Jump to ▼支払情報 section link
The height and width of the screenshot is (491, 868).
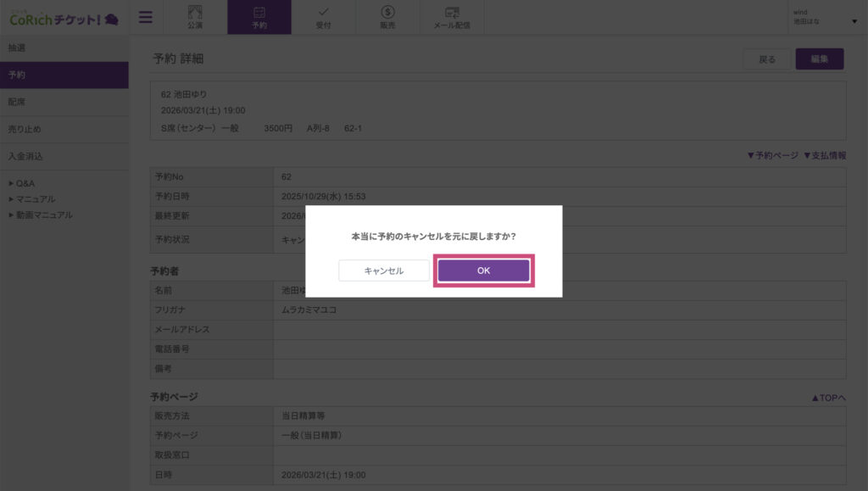click(824, 155)
